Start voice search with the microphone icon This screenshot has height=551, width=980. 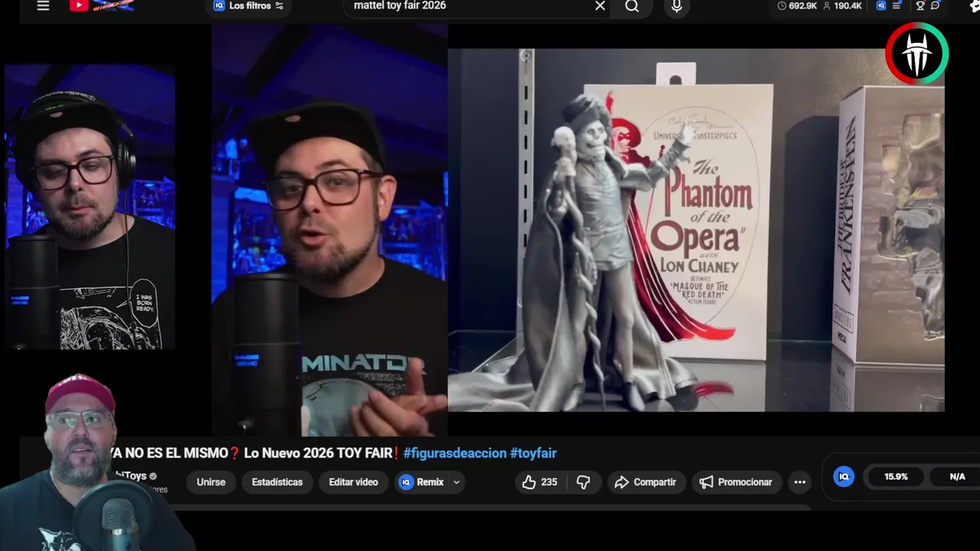click(676, 6)
